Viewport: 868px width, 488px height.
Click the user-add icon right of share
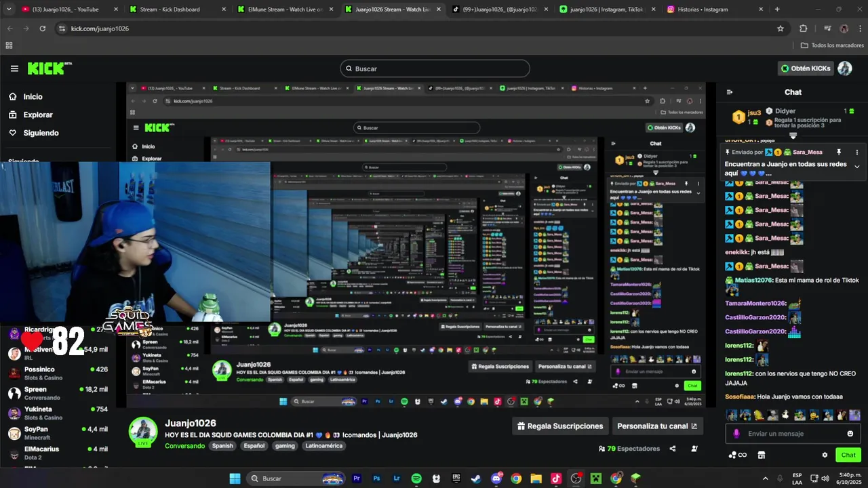point(694,449)
